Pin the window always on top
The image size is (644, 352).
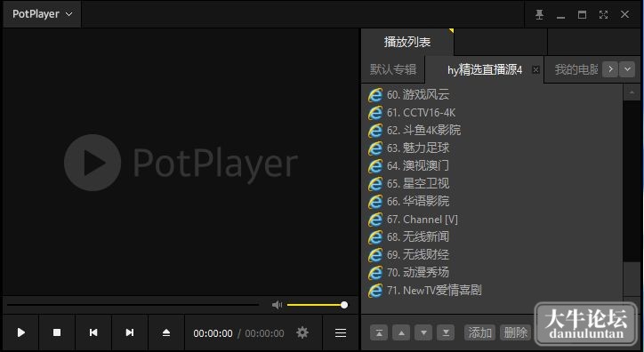click(x=540, y=15)
